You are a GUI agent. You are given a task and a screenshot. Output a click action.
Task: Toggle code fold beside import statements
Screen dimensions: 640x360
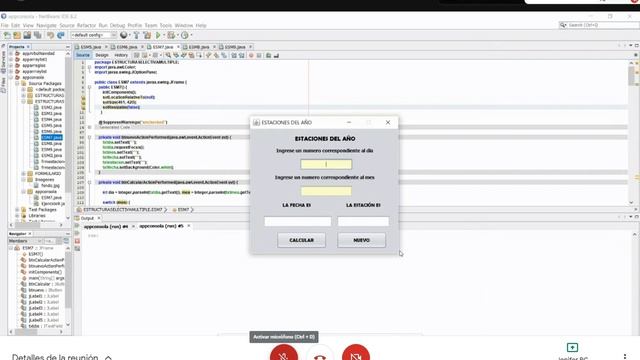click(x=89, y=67)
